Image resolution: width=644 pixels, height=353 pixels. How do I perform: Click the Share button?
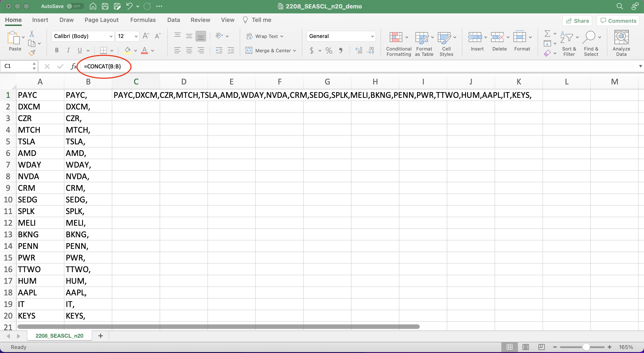point(577,21)
